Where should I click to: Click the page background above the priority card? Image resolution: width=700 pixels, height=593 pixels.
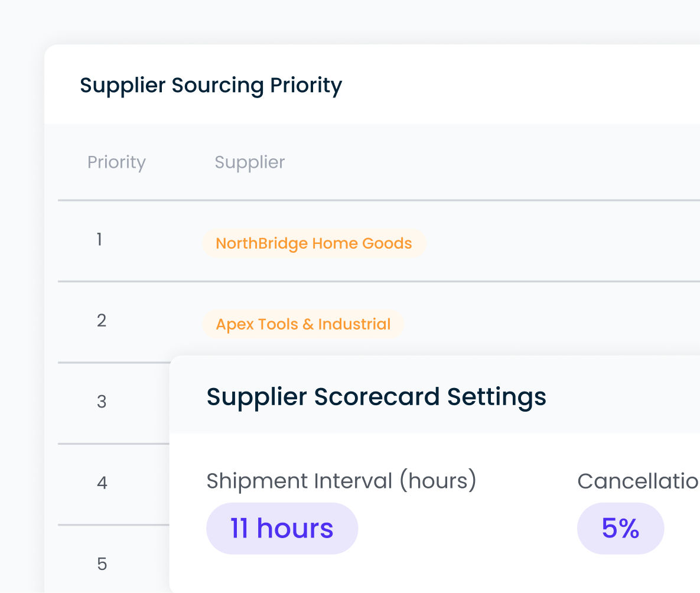(x=354, y=21)
